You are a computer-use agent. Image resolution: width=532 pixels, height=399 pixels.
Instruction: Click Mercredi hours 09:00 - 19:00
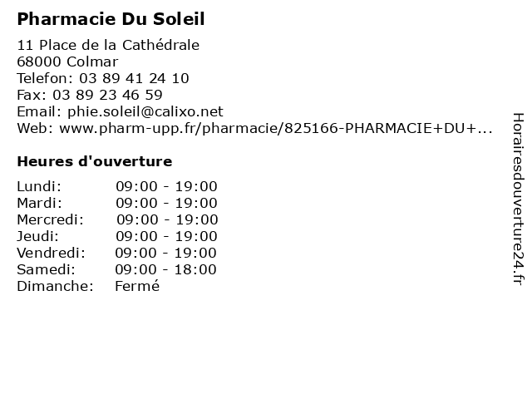click(x=167, y=219)
